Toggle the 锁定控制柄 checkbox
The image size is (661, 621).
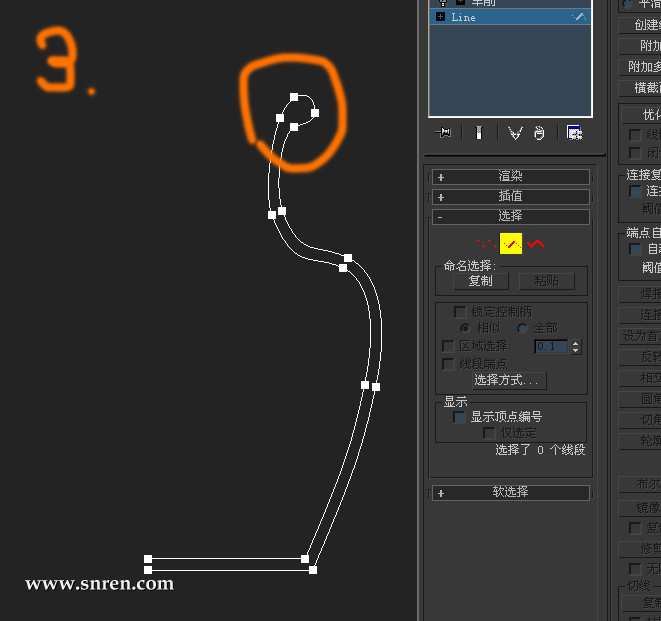[x=459, y=312]
